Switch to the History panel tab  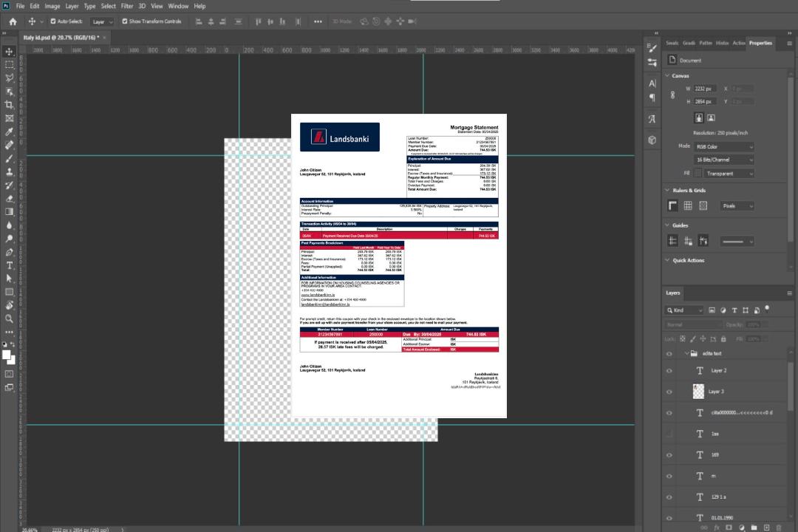click(x=722, y=44)
